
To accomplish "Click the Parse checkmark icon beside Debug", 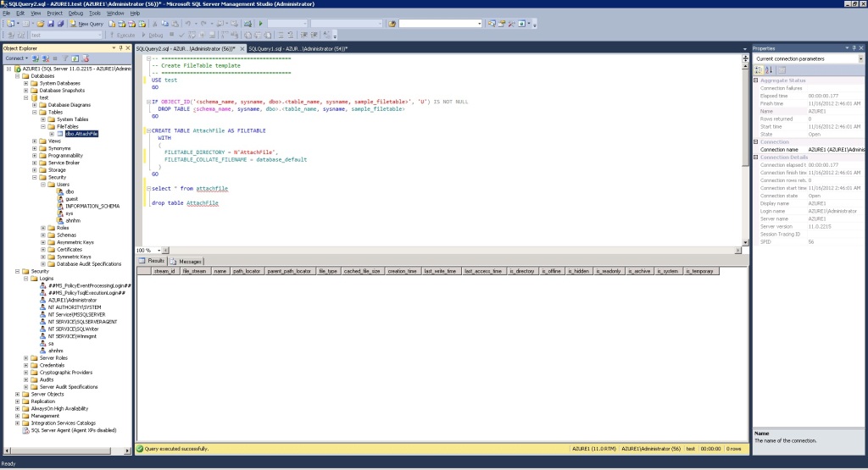I will pos(181,35).
